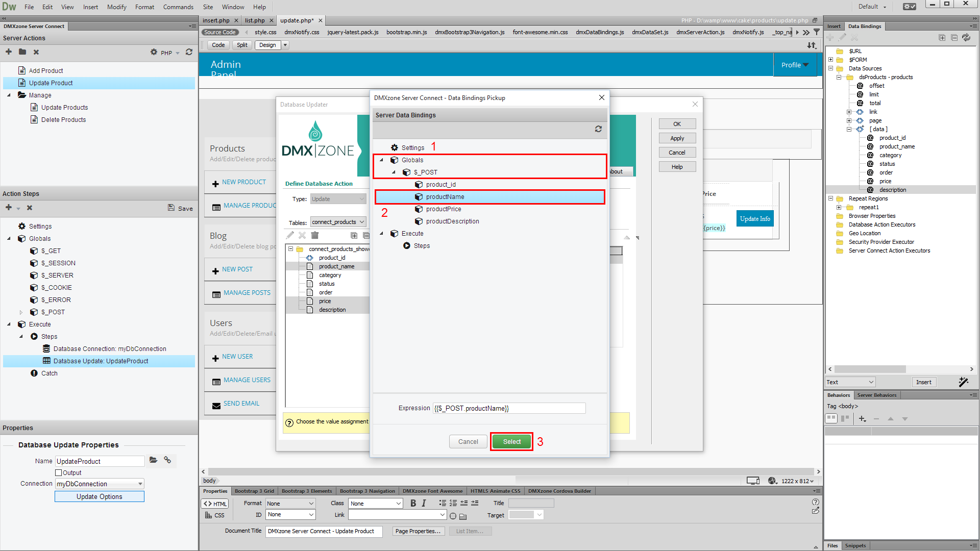Screen dimensions: 980x551
Task: Collapse Globals in Data Bindings Pickup
Action: (x=381, y=160)
